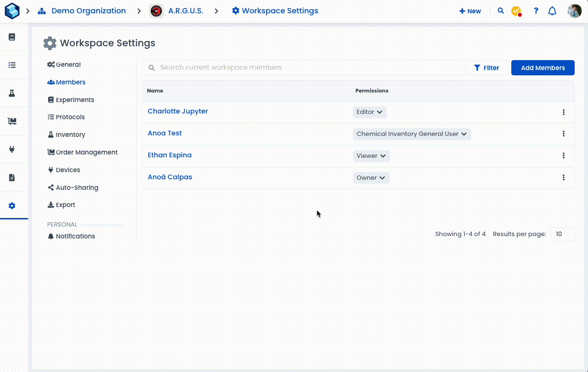Click the workspace members search field
This screenshot has height=372, width=588.
point(305,68)
